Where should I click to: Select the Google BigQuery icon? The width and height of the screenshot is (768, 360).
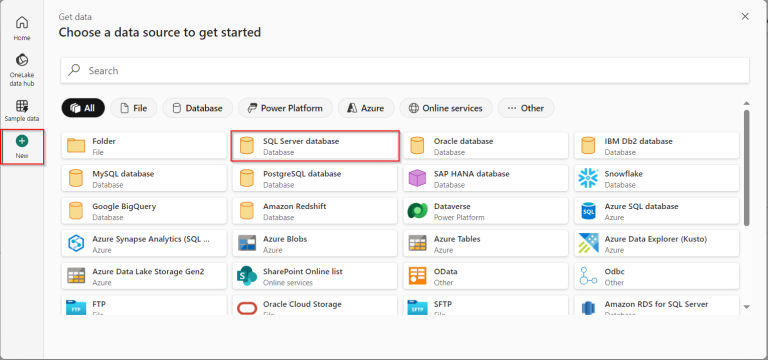(76, 211)
